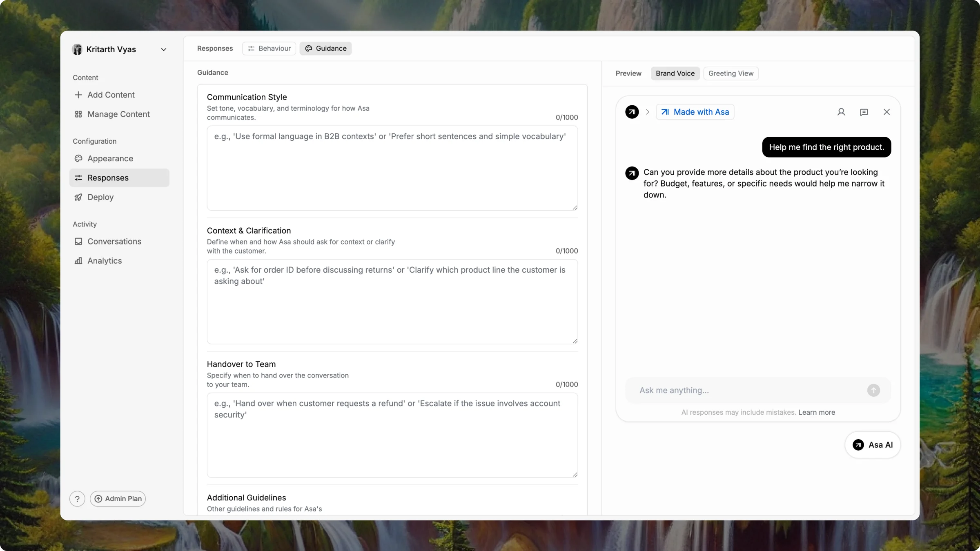Viewport: 980px width, 551px height.
Task: Click the Responses sliders icon in sidebar
Action: [x=78, y=178]
